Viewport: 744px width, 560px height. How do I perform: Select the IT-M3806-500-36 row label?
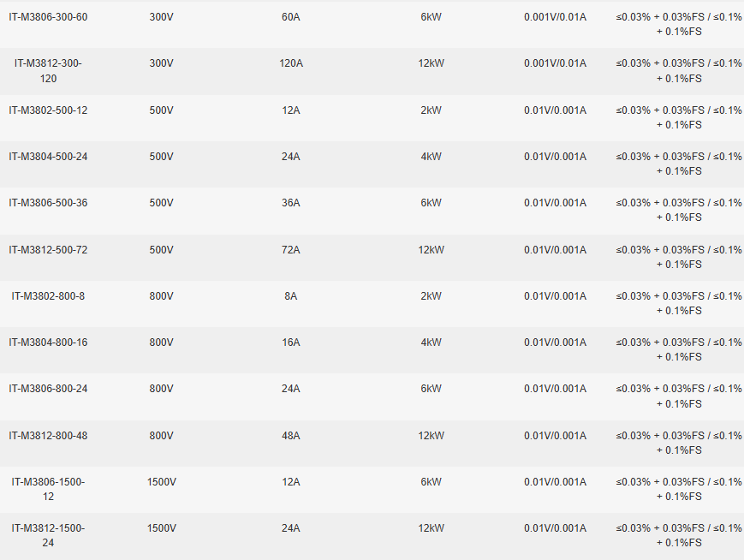coord(48,203)
